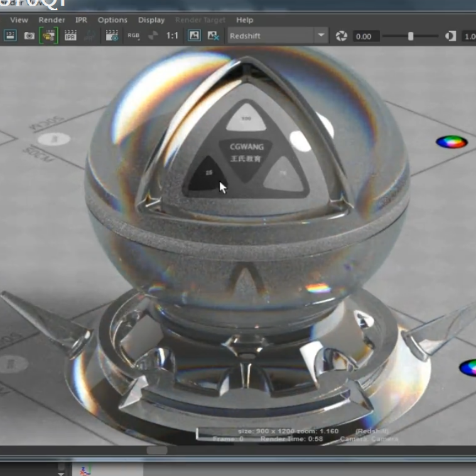
Task: Click the render region icon with green brackets
Action: pyautogui.click(x=48, y=36)
